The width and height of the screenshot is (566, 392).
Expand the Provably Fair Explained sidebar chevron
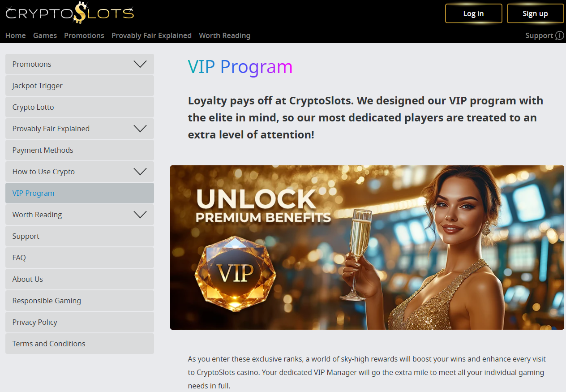coord(140,129)
